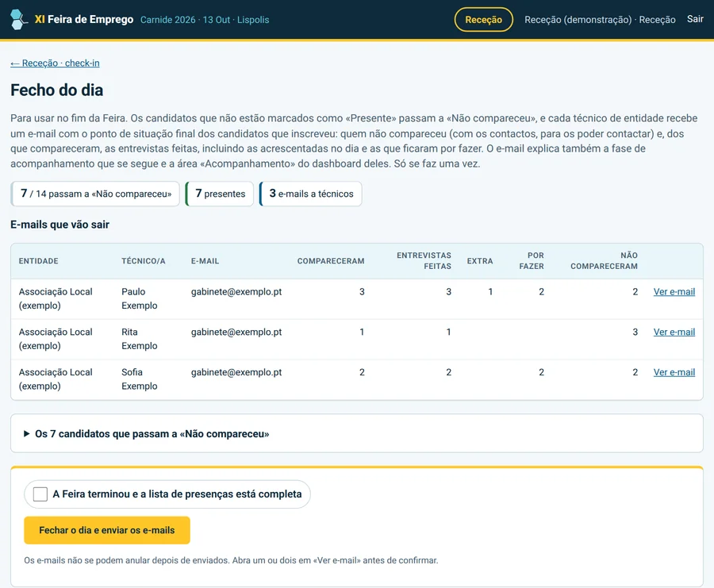Click the NÃO COMPARECERAM column header
Viewport: 714px width, 588px height.
pos(604,261)
